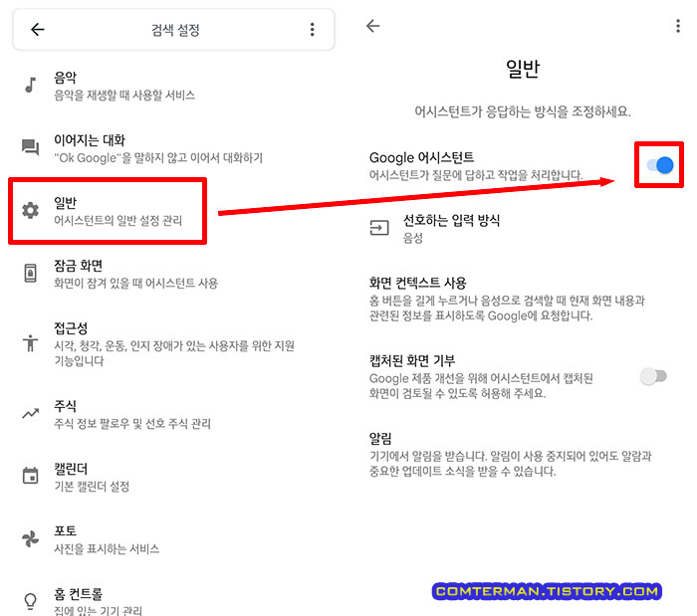This screenshot has width=697, height=616.
Task: Open 잠금 화면 settings
Action: click(173, 274)
